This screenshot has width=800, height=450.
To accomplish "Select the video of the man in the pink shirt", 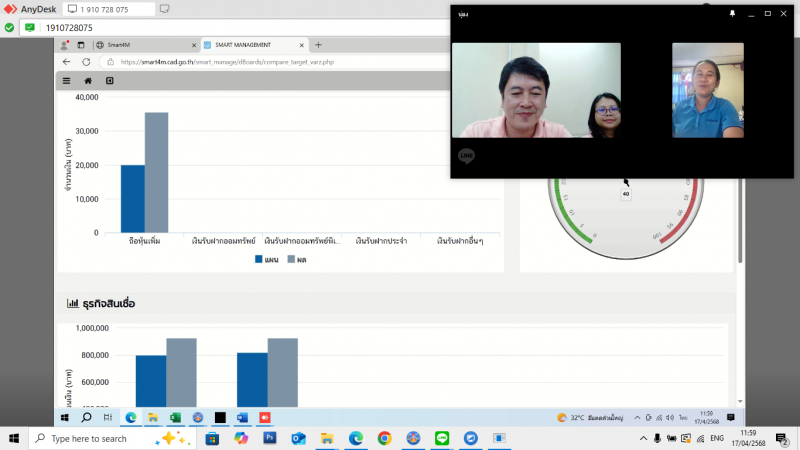I will 536,90.
